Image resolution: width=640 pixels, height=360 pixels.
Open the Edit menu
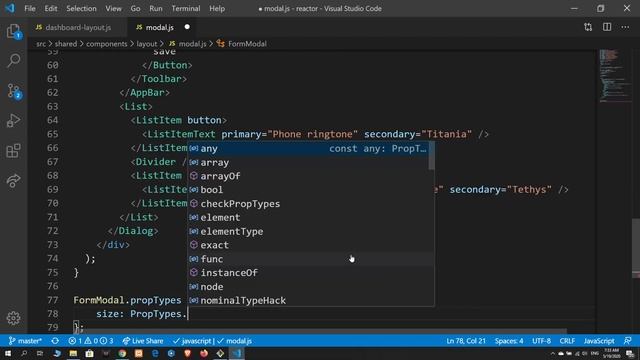point(51,8)
